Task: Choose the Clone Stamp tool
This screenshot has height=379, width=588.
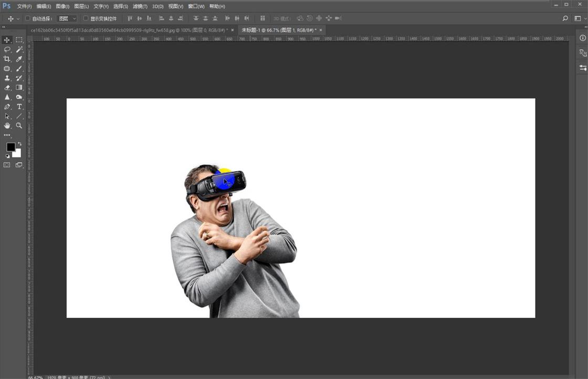Action: 7,78
